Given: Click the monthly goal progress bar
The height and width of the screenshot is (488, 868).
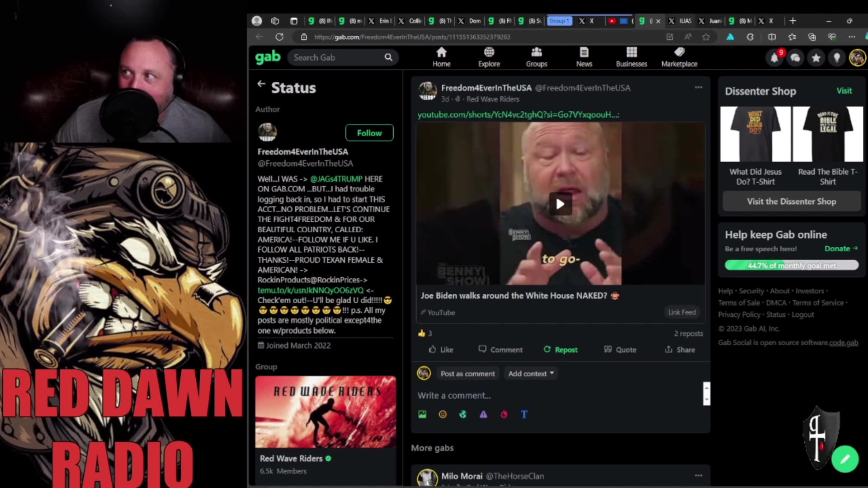Looking at the screenshot, I should tap(792, 265).
